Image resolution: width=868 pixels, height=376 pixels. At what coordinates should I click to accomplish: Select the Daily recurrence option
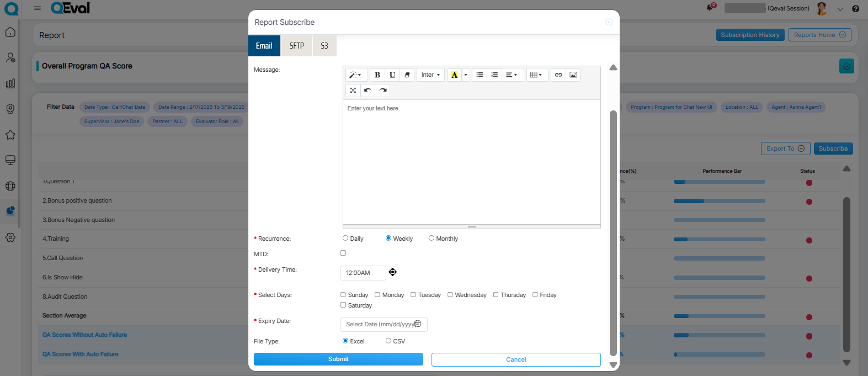point(345,239)
